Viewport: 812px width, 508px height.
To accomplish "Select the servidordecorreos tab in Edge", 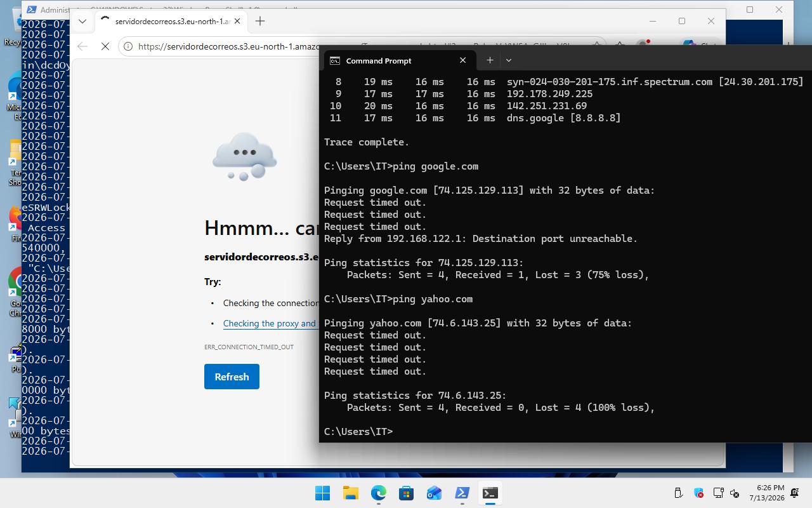I will tap(171, 21).
